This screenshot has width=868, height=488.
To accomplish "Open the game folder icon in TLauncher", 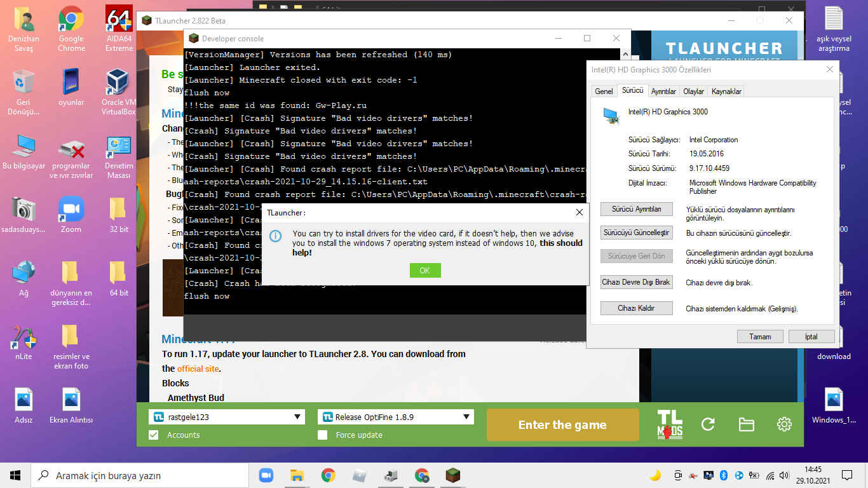I will click(x=746, y=424).
